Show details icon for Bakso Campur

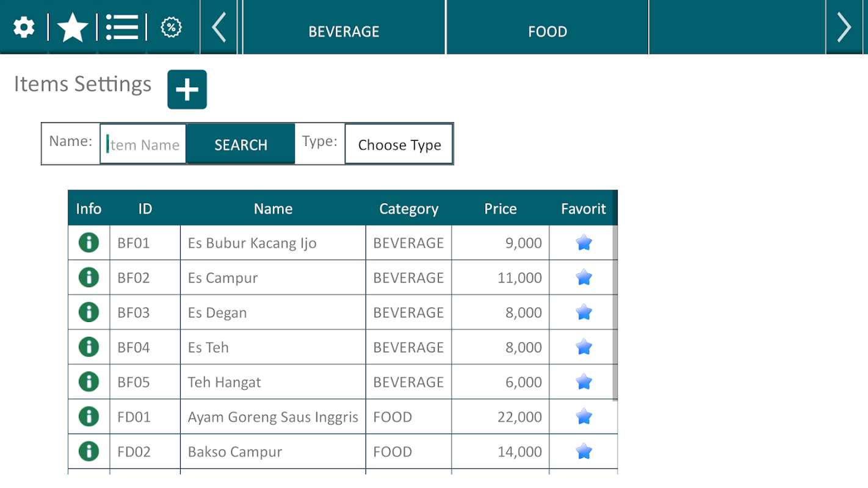coord(89,452)
